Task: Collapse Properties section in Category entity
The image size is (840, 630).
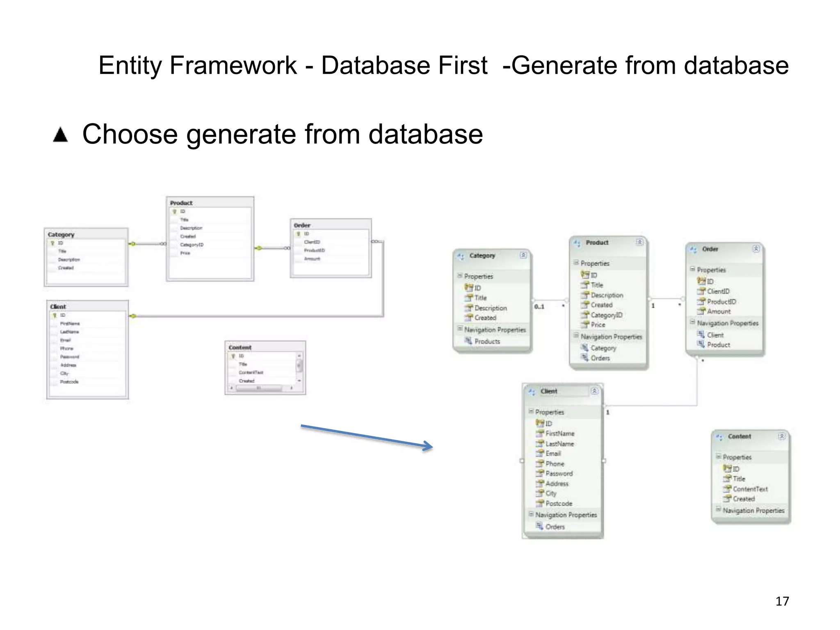Action: pos(460,276)
